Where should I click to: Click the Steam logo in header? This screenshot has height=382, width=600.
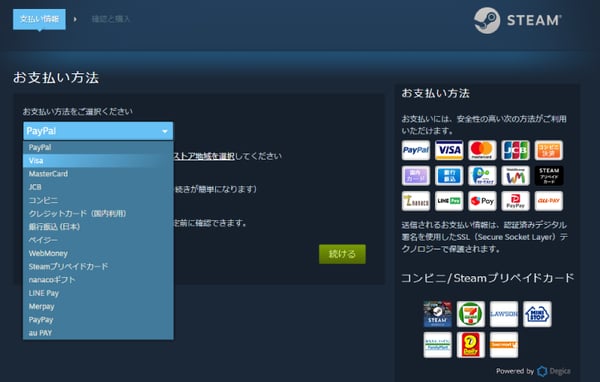click(x=518, y=20)
